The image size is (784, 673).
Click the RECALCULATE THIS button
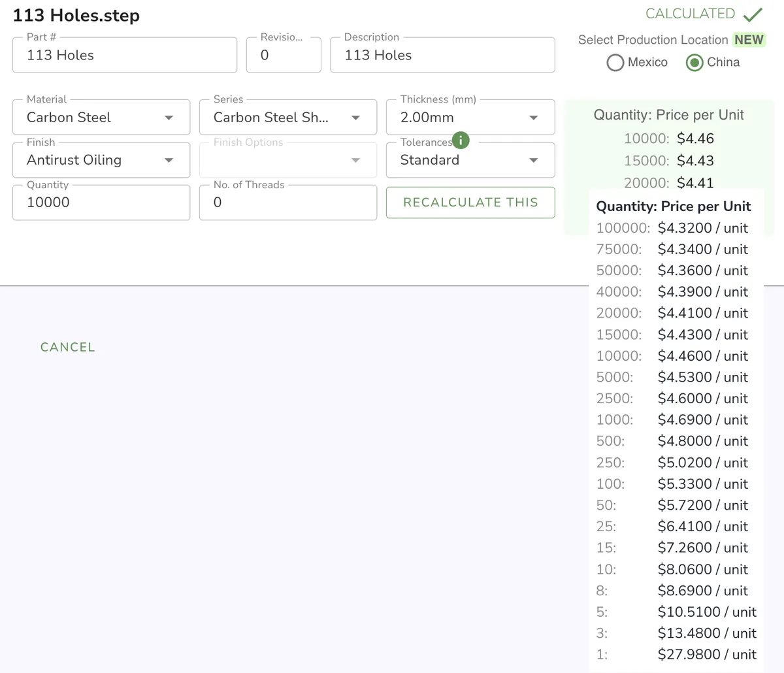click(470, 203)
